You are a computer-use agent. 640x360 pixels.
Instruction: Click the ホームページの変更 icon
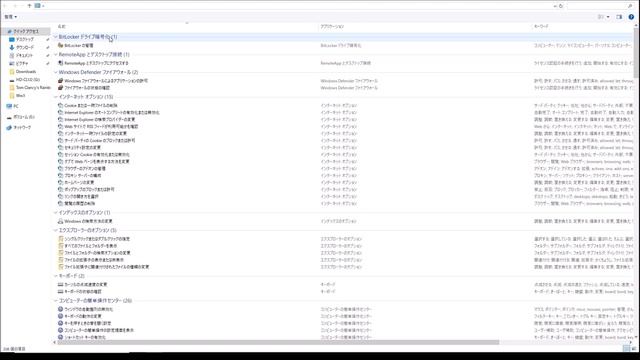60,182
